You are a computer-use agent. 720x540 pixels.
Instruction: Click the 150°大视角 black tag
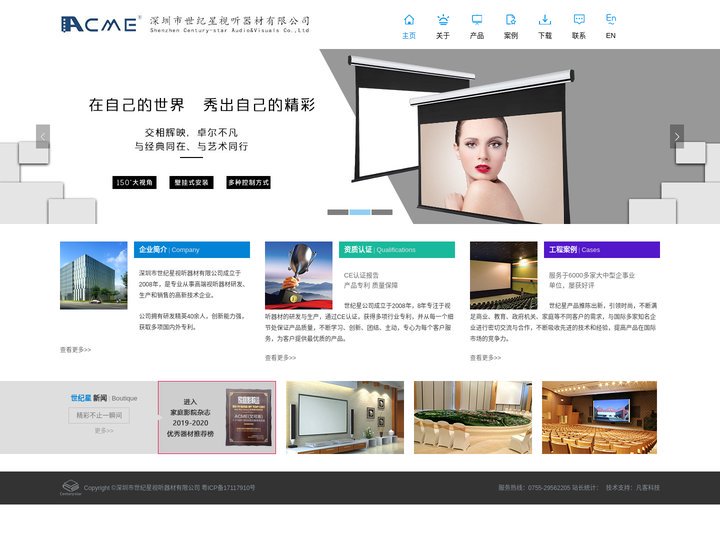pos(134,182)
